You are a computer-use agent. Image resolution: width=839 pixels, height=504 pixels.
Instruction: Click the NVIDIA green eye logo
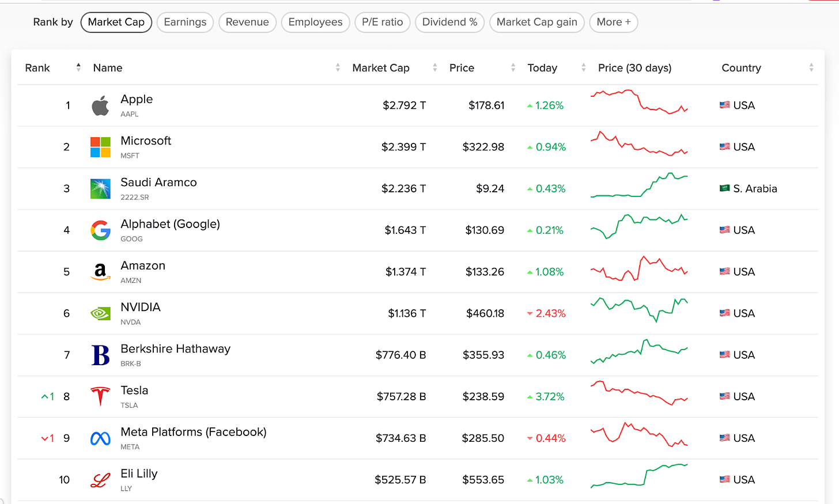pos(100,313)
